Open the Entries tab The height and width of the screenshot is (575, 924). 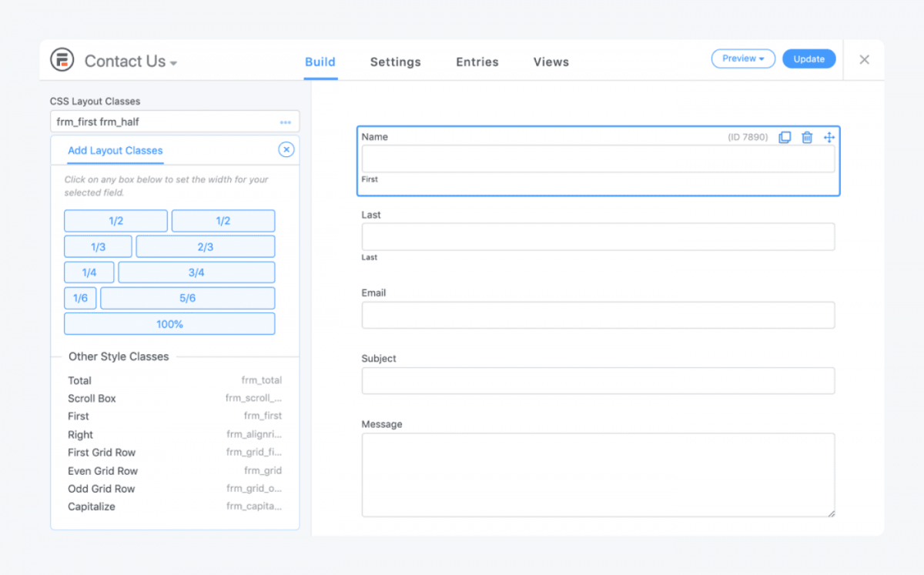point(477,62)
